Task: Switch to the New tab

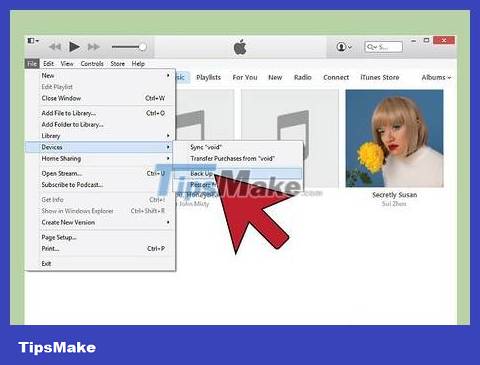Action: [x=275, y=77]
